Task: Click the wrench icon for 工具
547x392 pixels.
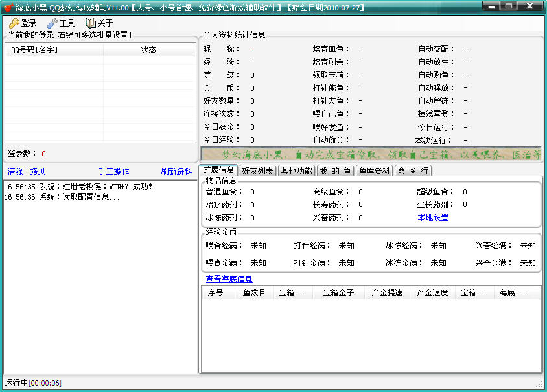Action: pyautogui.click(x=52, y=23)
